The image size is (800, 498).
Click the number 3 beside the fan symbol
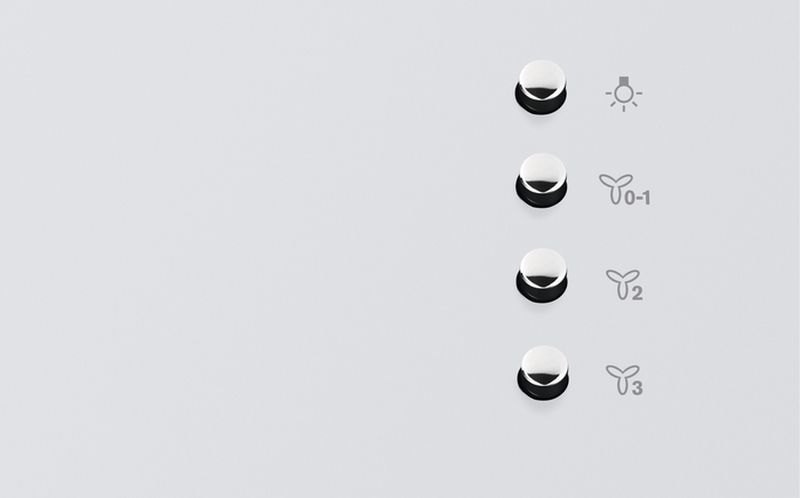(637, 389)
